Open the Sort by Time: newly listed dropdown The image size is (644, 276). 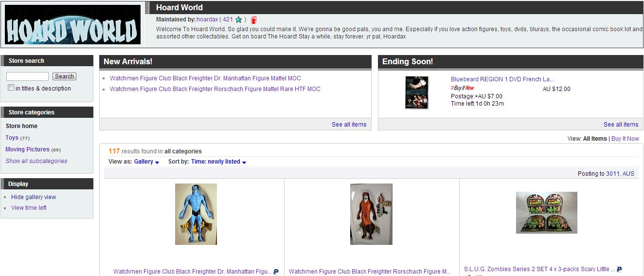(x=218, y=162)
